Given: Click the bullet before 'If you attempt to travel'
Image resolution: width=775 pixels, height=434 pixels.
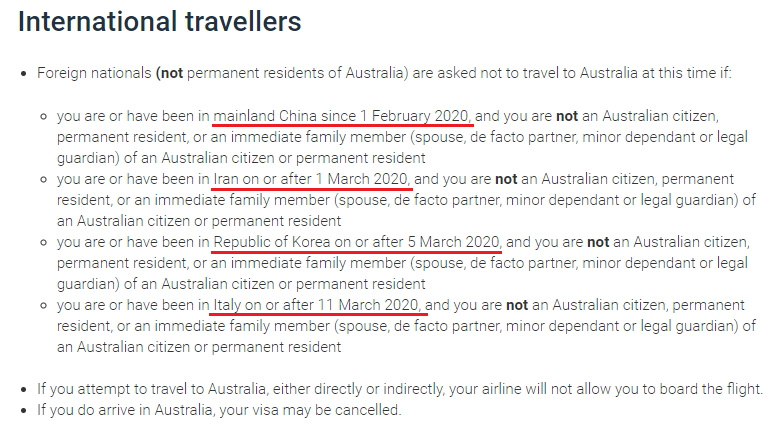Looking at the screenshot, I should coord(24,390).
